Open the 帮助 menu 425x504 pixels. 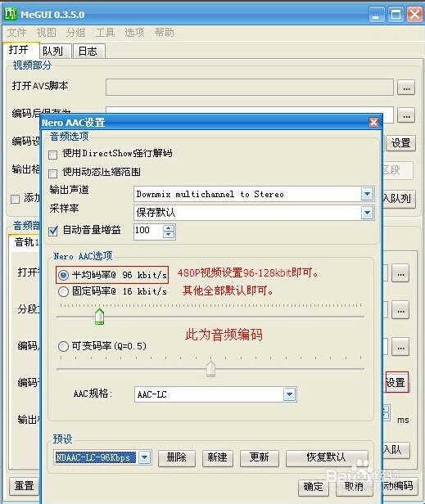click(164, 33)
